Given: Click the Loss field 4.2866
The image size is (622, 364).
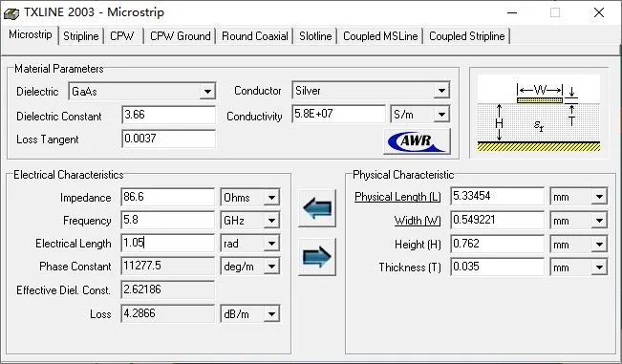Looking at the screenshot, I should pyautogui.click(x=168, y=314).
